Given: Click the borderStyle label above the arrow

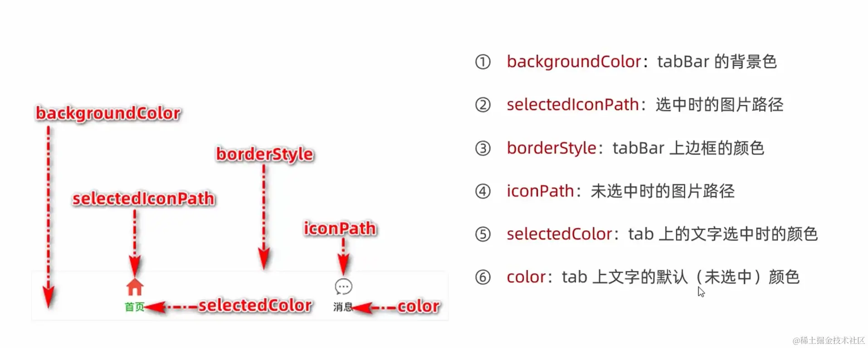Looking at the screenshot, I should tap(265, 155).
